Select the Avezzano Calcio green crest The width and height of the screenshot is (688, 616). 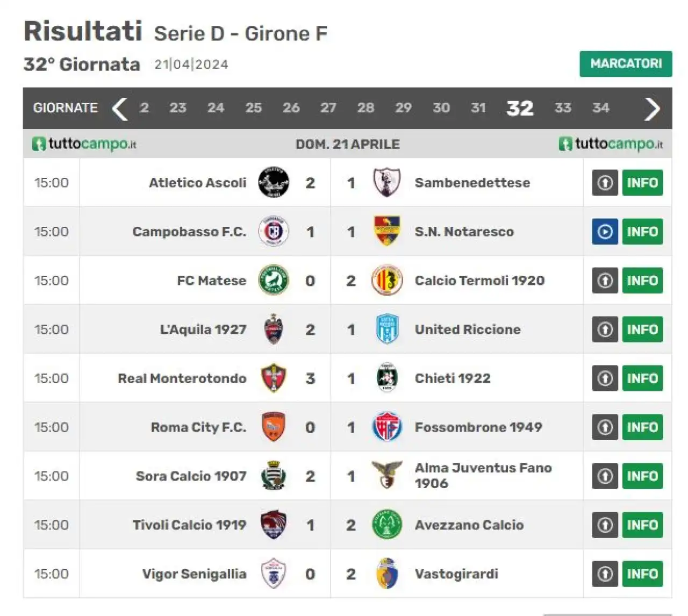click(x=387, y=525)
